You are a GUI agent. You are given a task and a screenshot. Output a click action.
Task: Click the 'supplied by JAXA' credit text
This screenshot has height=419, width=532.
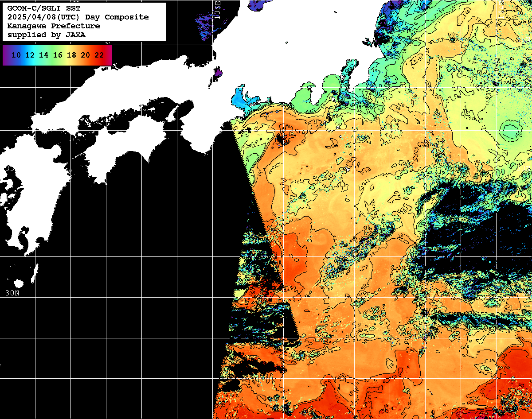pos(46,35)
